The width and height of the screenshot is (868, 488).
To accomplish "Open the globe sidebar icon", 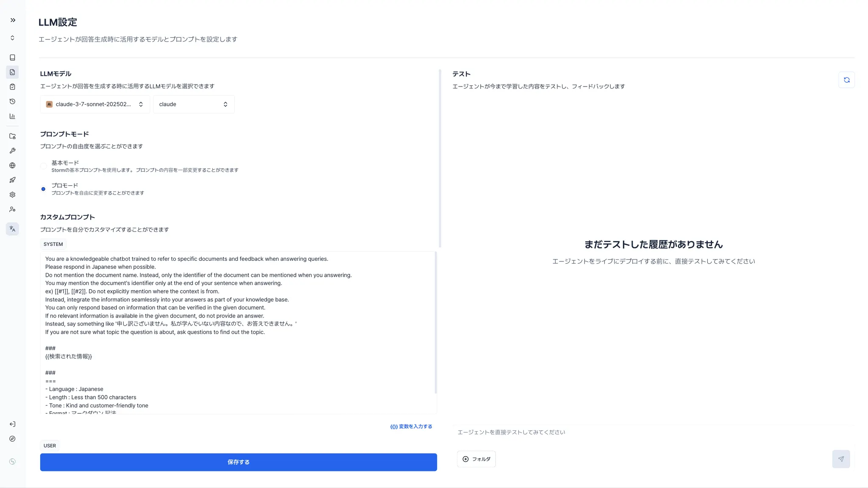I will pyautogui.click(x=12, y=165).
